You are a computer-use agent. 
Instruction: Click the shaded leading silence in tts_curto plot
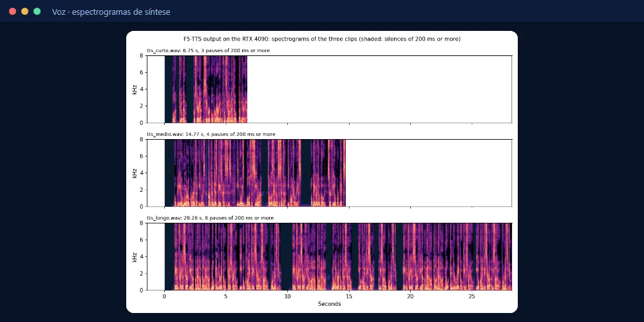point(168,89)
